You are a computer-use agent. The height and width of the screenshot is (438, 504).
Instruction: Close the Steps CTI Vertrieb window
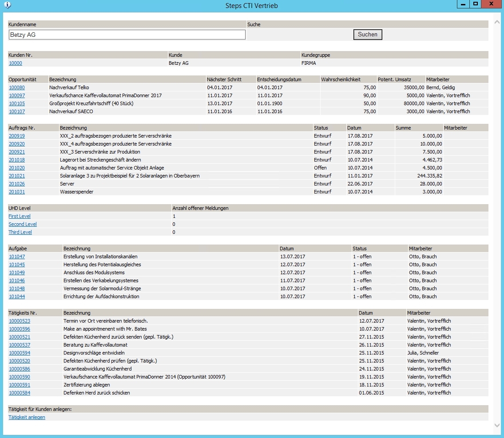click(x=491, y=4)
